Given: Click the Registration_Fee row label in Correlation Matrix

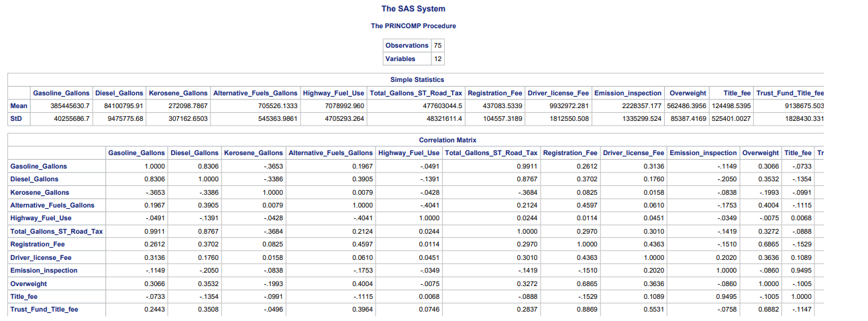Looking at the screenshot, I should click(x=38, y=244).
